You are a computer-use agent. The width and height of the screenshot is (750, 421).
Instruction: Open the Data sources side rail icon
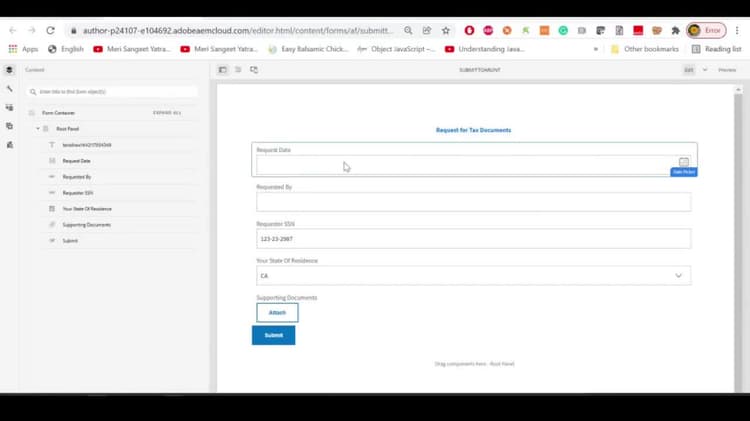point(9,144)
